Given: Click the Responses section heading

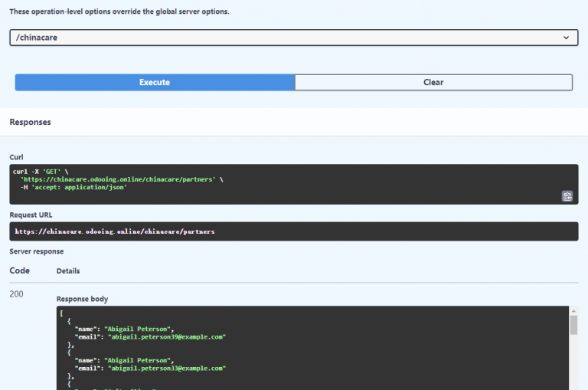Looking at the screenshot, I should [30, 122].
